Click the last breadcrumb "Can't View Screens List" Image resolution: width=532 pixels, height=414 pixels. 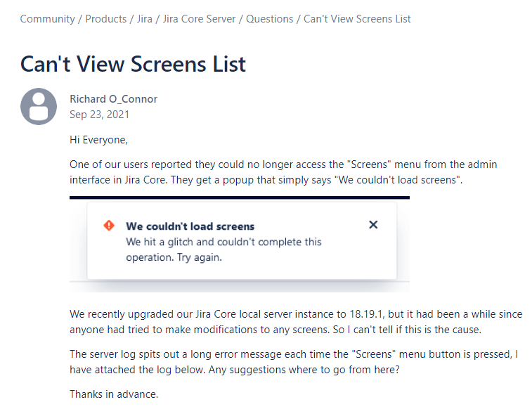[x=357, y=18]
